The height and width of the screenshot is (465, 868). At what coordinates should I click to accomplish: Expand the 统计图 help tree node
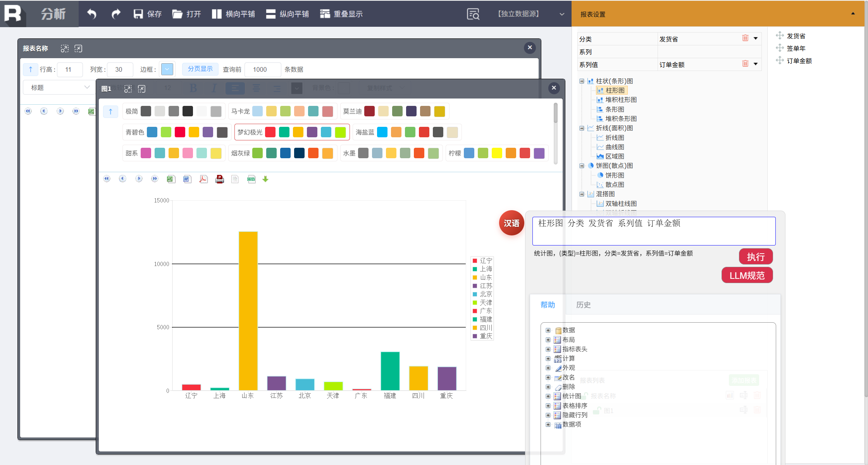(x=548, y=396)
